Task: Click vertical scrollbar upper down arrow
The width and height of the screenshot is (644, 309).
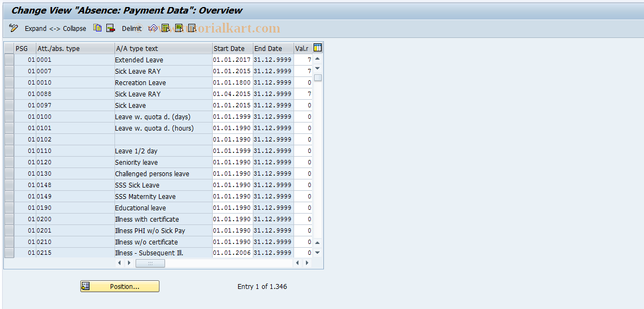Action: [x=317, y=68]
